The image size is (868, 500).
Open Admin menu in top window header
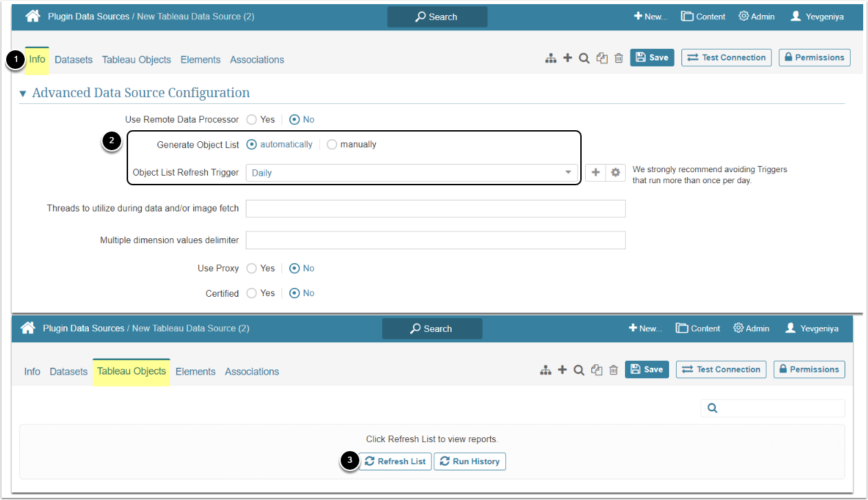pos(756,17)
